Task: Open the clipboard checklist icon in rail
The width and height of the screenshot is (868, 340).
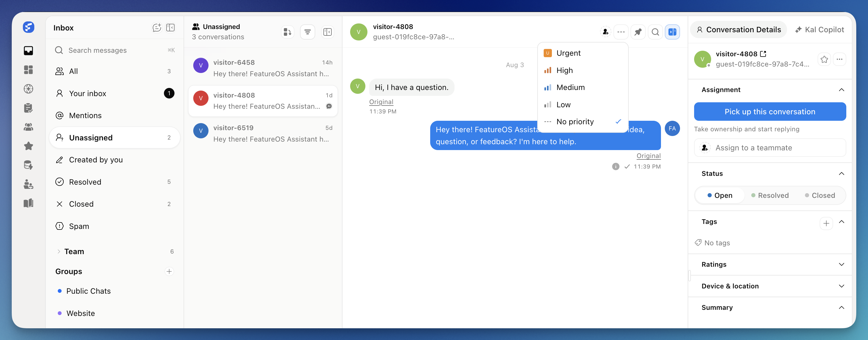Action: (x=29, y=108)
